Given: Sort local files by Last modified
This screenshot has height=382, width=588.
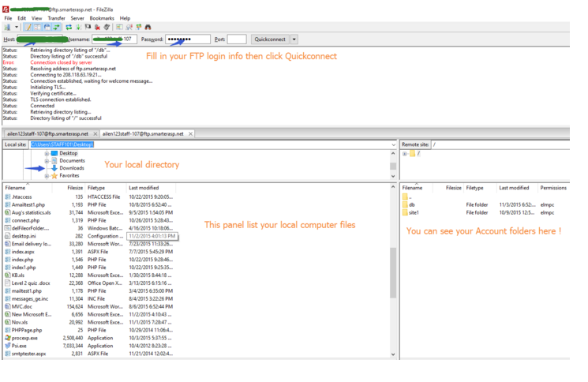Looking at the screenshot, I should coord(151,188).
